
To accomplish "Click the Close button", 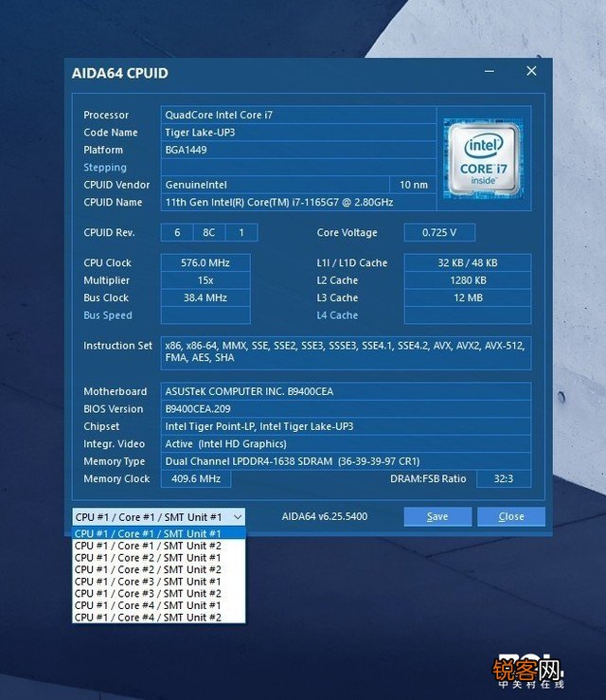I will [x=511, y=516].
